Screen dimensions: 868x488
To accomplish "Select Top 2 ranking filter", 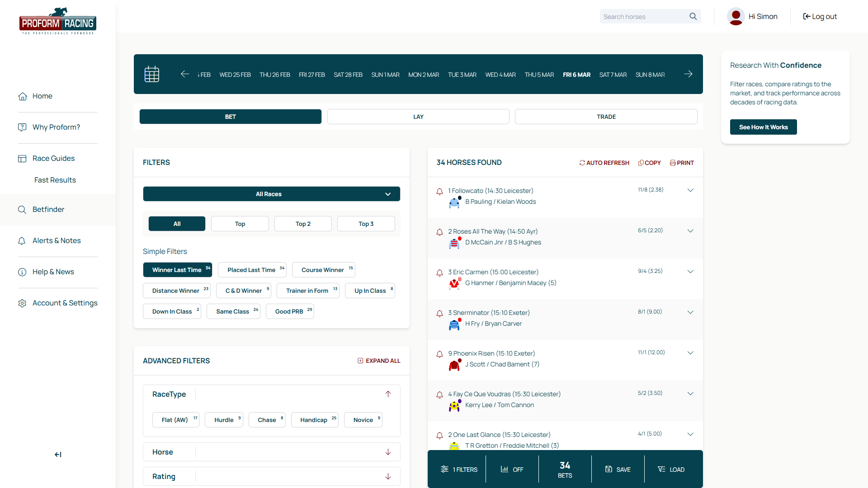I will click(303, 224).
